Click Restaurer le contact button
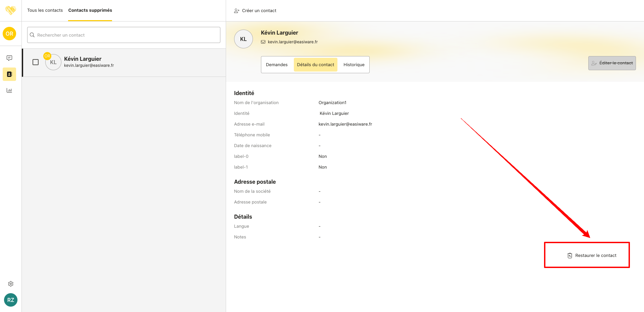 pyautogui.click(x=592, y=256)
